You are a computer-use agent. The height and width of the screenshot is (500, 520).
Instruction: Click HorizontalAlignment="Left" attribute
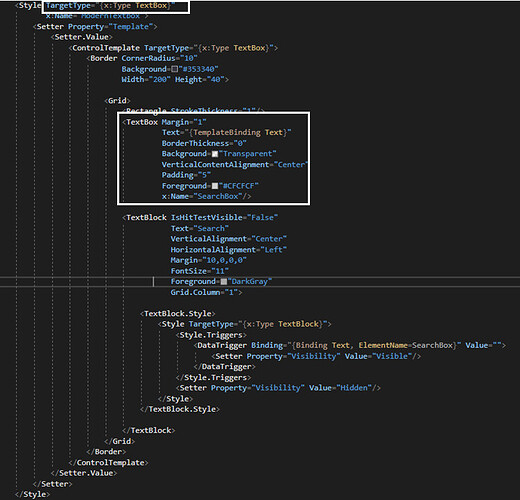point(229,250)
